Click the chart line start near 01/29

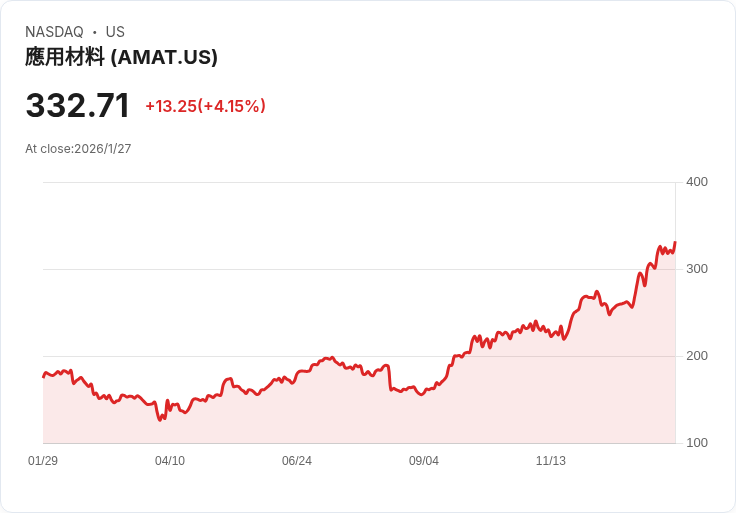pos(44,376)
